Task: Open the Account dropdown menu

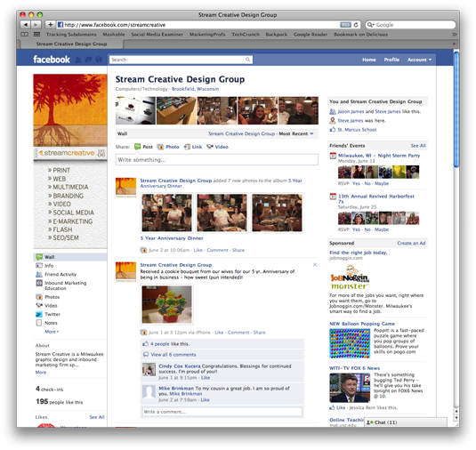Action: pyautogui.click(x=419, y=60)
